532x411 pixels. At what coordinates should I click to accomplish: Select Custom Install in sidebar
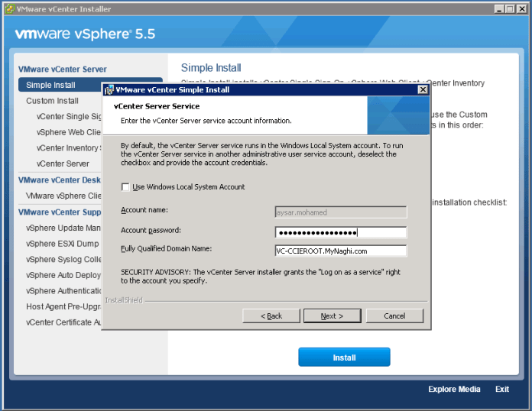point(52,101)
